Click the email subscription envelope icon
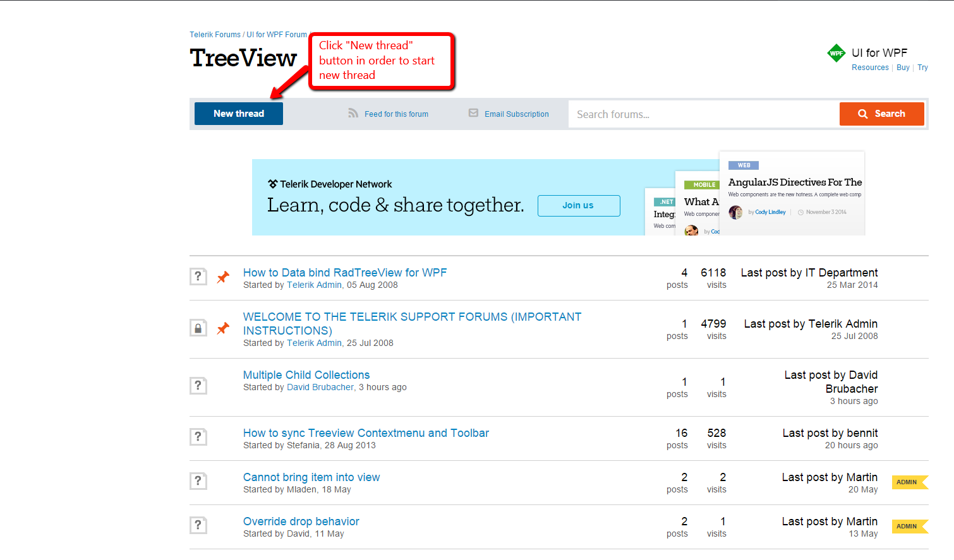 pos(473,113)
